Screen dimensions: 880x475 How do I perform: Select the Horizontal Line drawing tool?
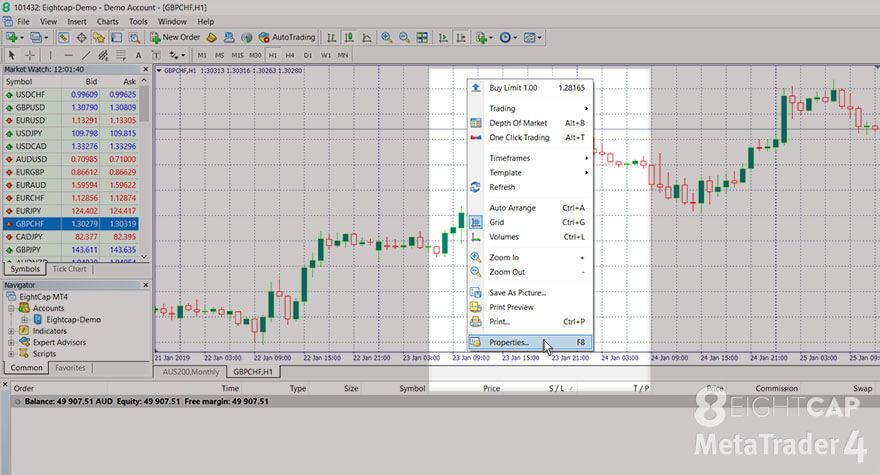68,55
